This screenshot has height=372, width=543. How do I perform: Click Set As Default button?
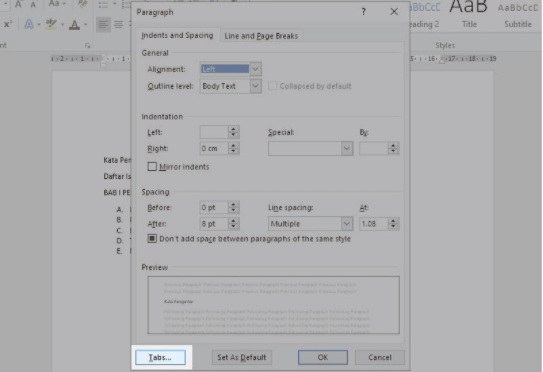[242, 357]
